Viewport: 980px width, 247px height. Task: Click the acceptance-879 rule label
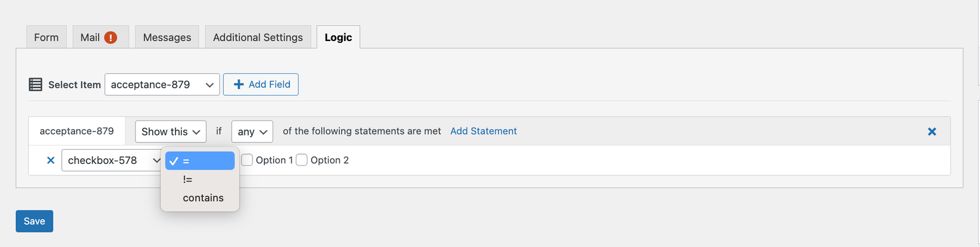tap(77, 131)
